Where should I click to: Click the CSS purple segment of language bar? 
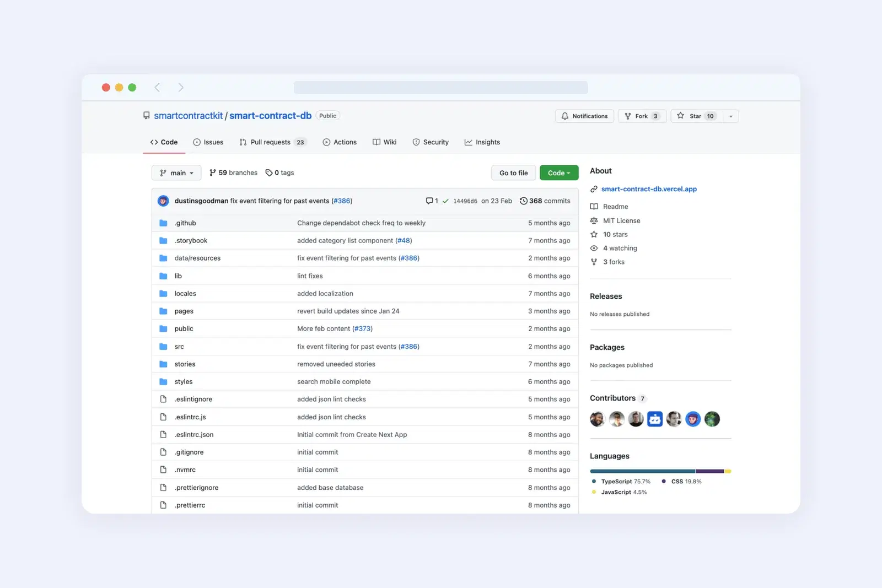[x=710, y=472]
